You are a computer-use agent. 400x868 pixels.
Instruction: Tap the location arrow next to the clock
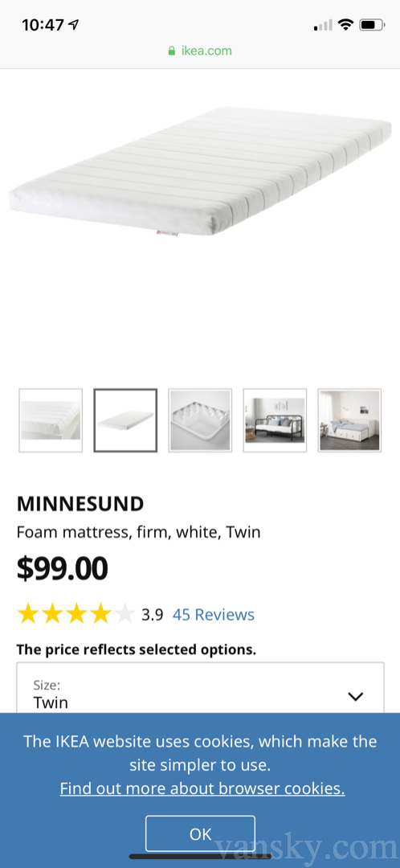click(74, 24)
